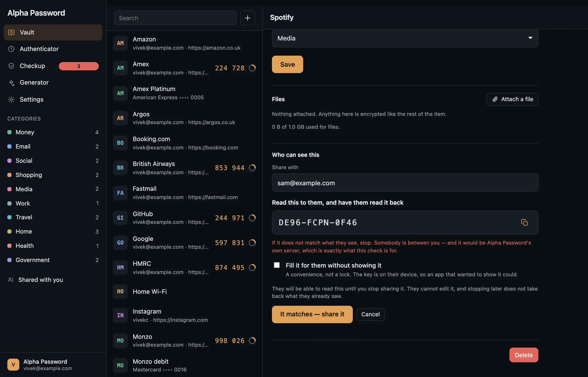Image resolution: width=588 pixels, height=377 pixels.
Task: Copy the verification code DE96-FCPN-0F46
Action: 524,222
